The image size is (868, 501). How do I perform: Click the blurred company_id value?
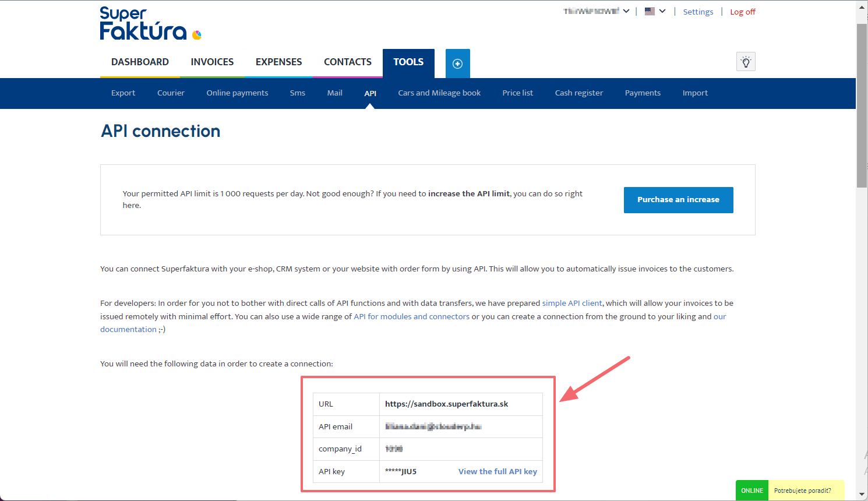coord(394,449)
